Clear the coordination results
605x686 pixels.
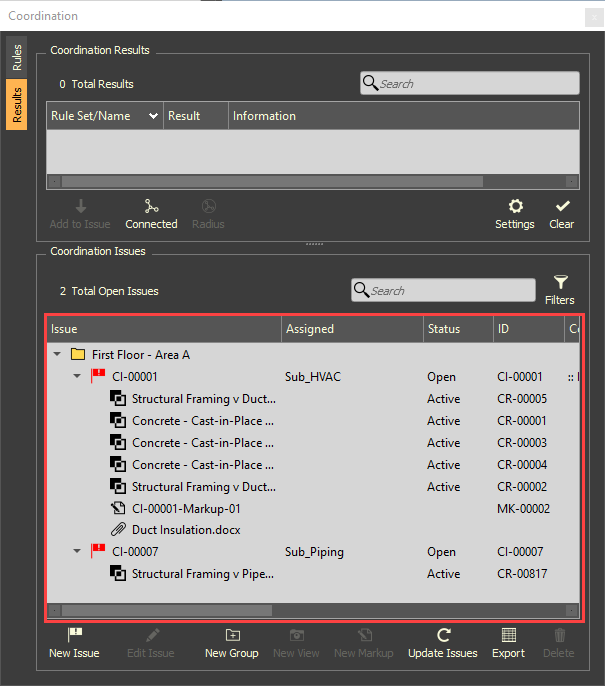[562, 207]
